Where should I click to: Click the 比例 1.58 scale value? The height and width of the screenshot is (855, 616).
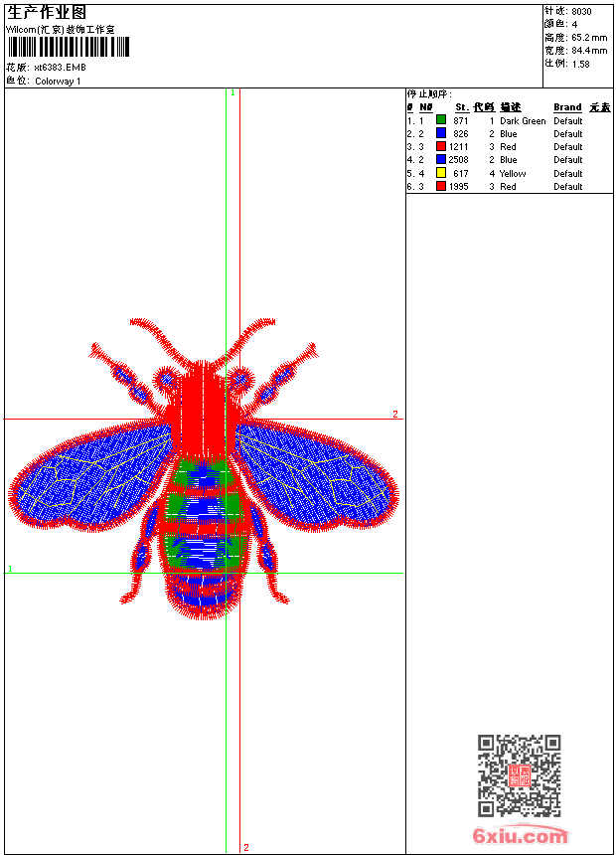point(580,64)
